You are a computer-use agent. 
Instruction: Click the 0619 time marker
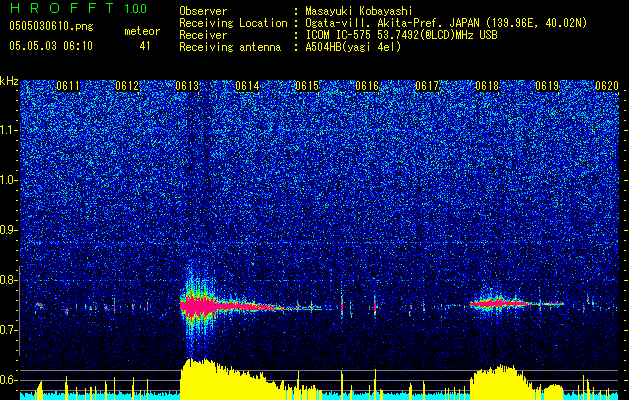547,86
